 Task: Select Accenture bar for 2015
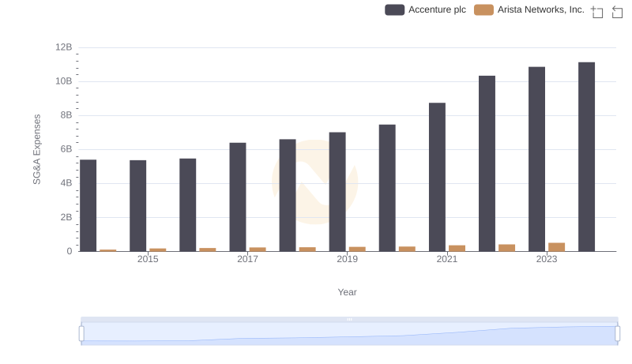pyautogui.click(x=137, y=206)
